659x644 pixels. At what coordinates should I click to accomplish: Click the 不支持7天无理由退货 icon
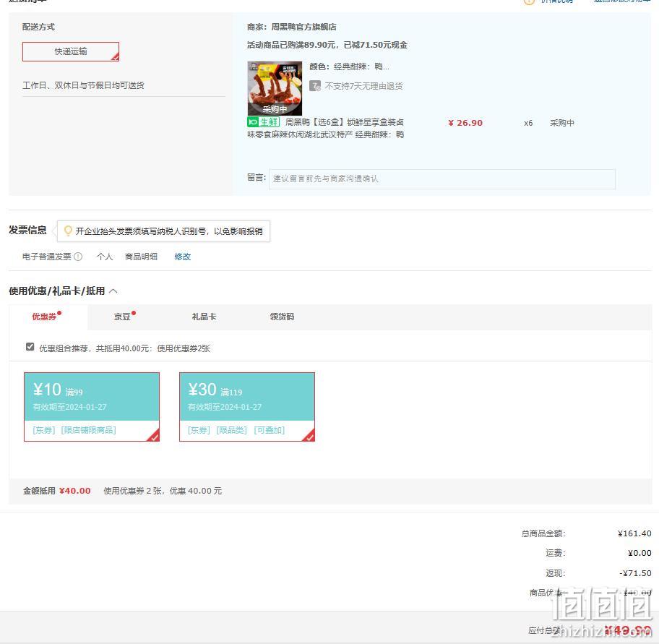(x=315, y=86)
